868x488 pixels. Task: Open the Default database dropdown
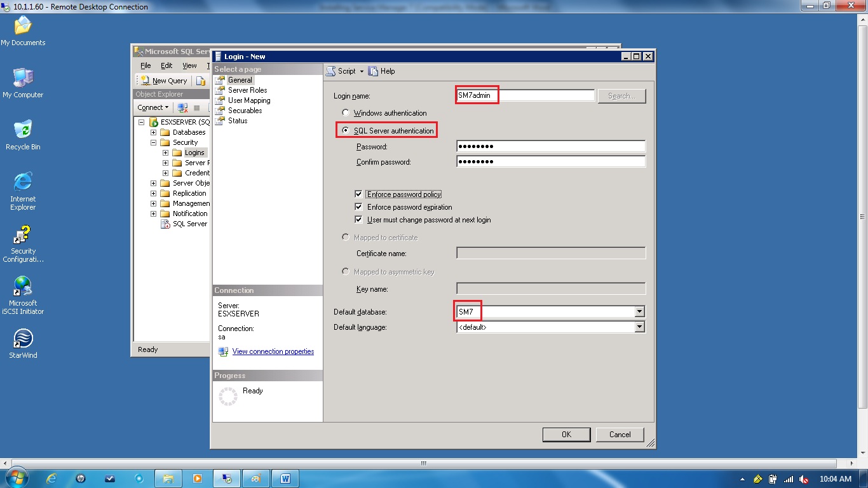pyautogui.click(x=641, y=311)
